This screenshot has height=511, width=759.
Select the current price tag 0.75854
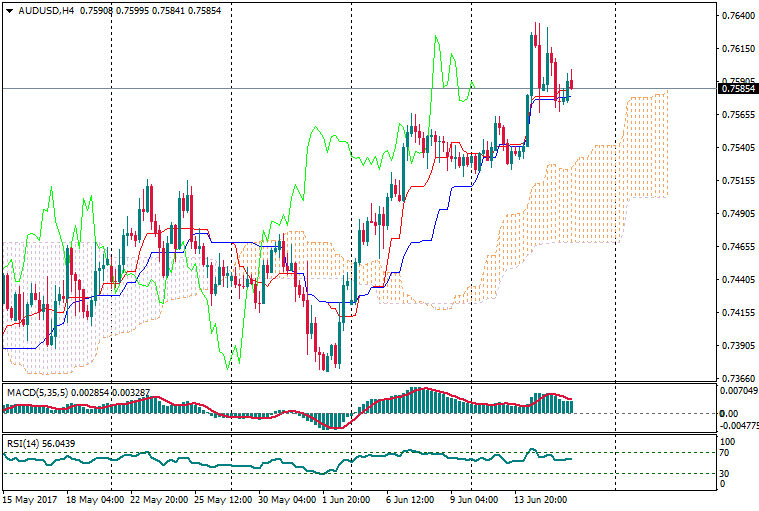[738, 89]
